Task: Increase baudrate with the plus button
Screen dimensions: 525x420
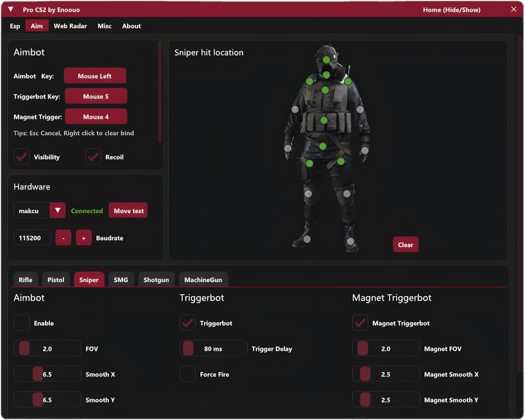Action: (84, 238)
